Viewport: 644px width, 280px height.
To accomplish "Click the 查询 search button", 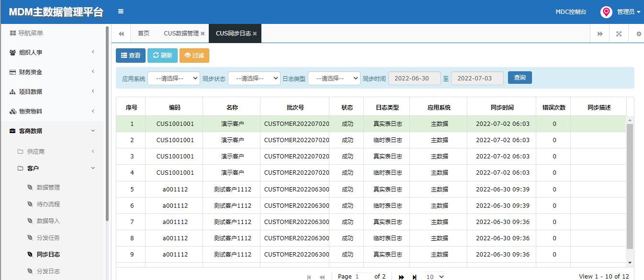I will (x=520, y=78).
